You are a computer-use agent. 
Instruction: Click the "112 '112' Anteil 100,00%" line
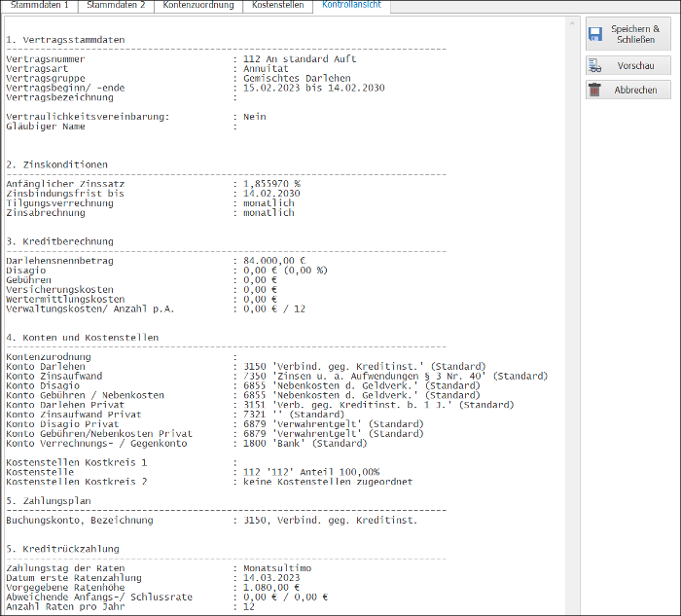pyautogui.click(x=311, y=472)
